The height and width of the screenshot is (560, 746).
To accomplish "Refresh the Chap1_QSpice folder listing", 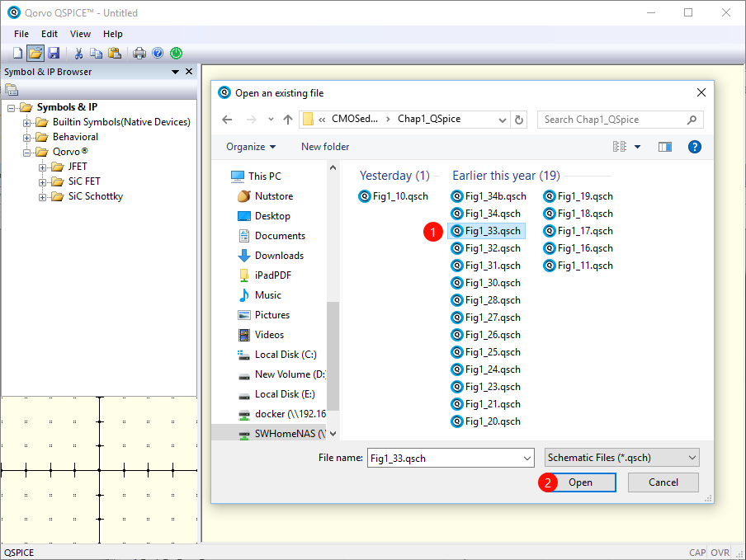I will 519,120.
